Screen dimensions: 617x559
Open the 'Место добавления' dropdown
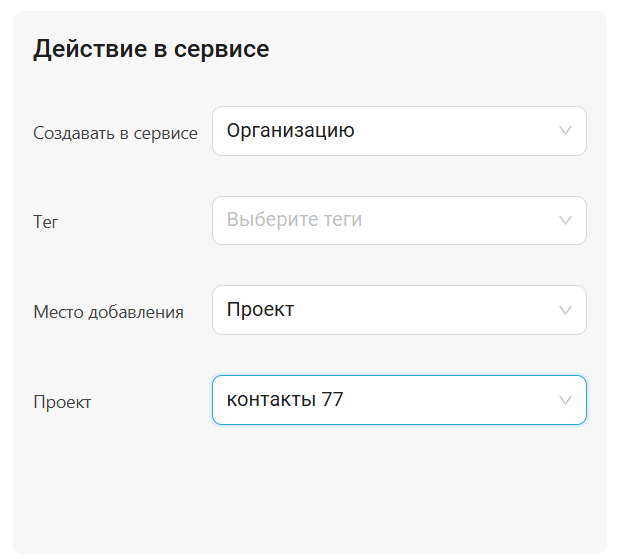coord(398,310)
